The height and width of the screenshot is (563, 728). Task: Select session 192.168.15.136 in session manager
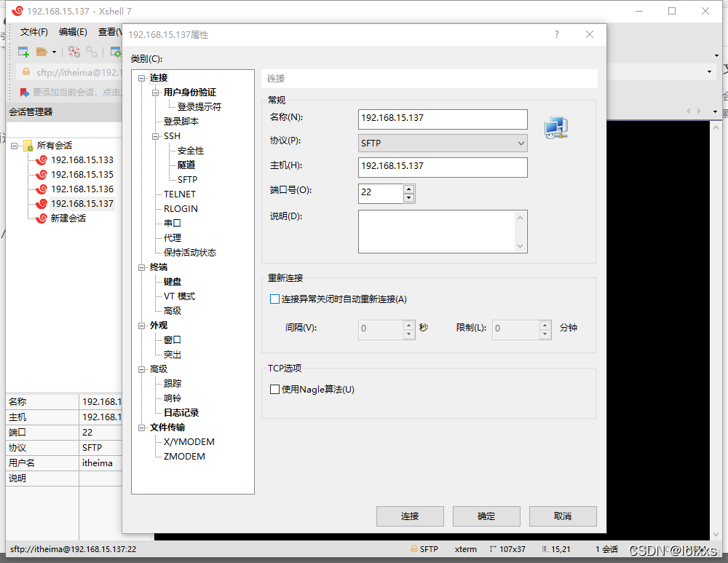pyautogui.click(x=82, y=189)
